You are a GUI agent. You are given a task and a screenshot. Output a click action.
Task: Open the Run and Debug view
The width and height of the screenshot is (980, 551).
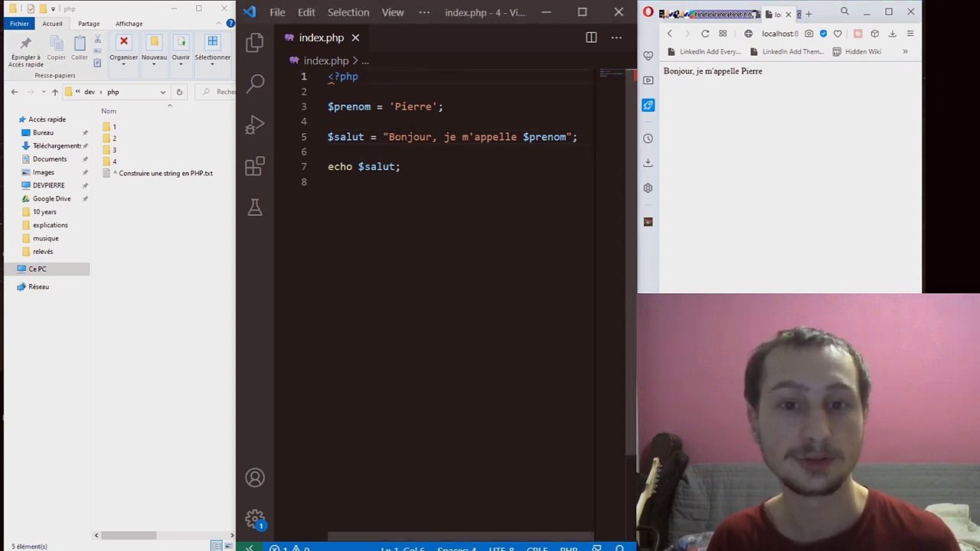[255, 125]
